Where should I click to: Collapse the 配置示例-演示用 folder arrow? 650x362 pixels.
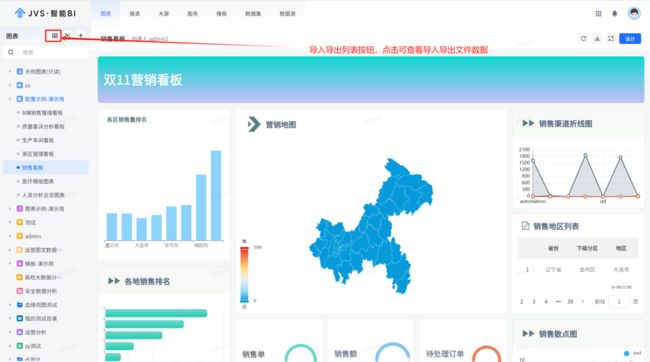10,99
